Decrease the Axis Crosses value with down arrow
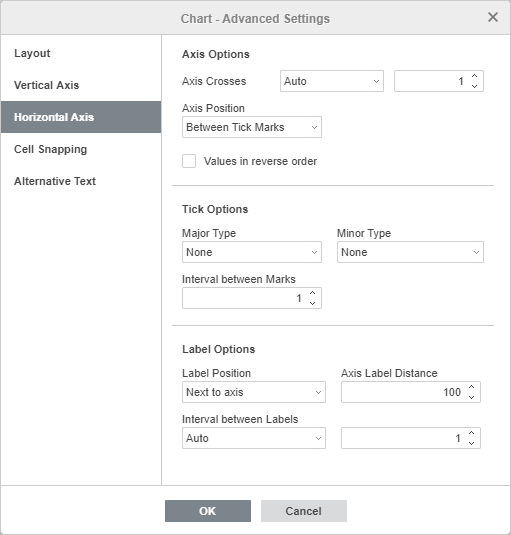This screenshot has width=511, height=535. [x=474, y=86]
